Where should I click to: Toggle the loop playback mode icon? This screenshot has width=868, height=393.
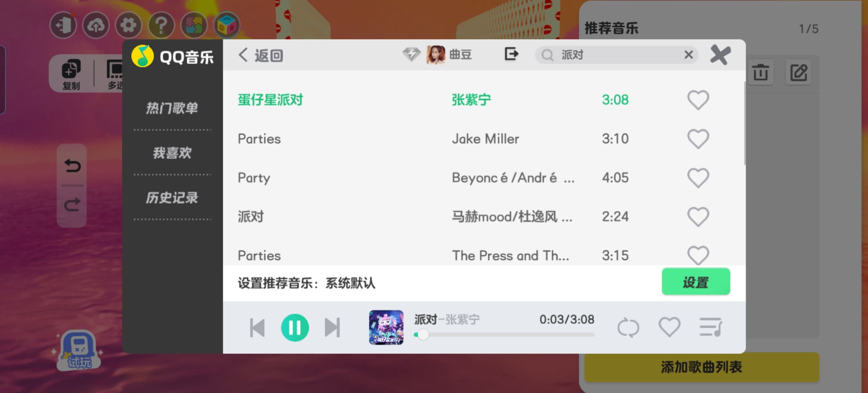(628, 327)
